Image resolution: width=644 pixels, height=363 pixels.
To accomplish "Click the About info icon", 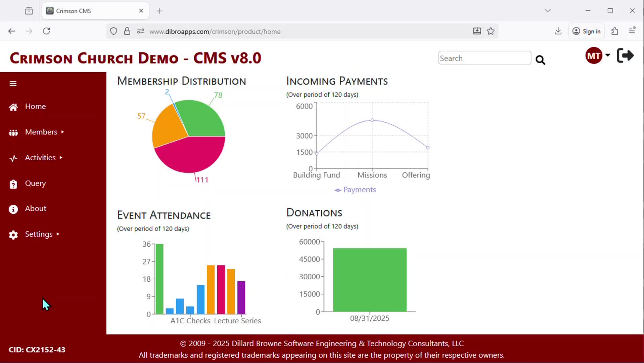I will [13, 209].
